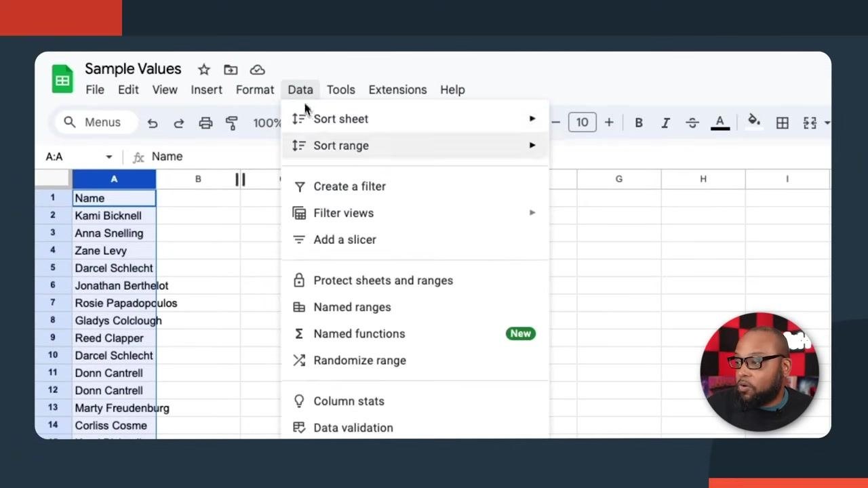Screen dimensions: 868x488
Task: Select row 5 header
Action: [x=53, y=268]
